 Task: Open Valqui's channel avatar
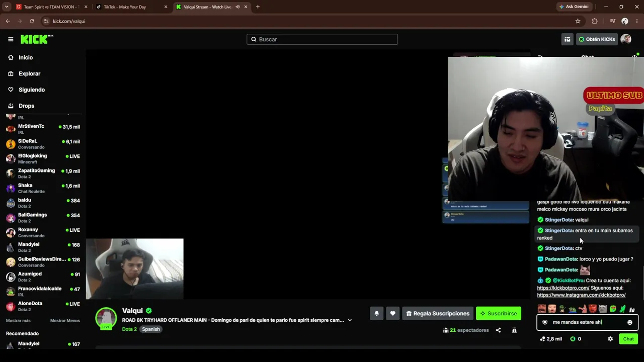point(106,318)
